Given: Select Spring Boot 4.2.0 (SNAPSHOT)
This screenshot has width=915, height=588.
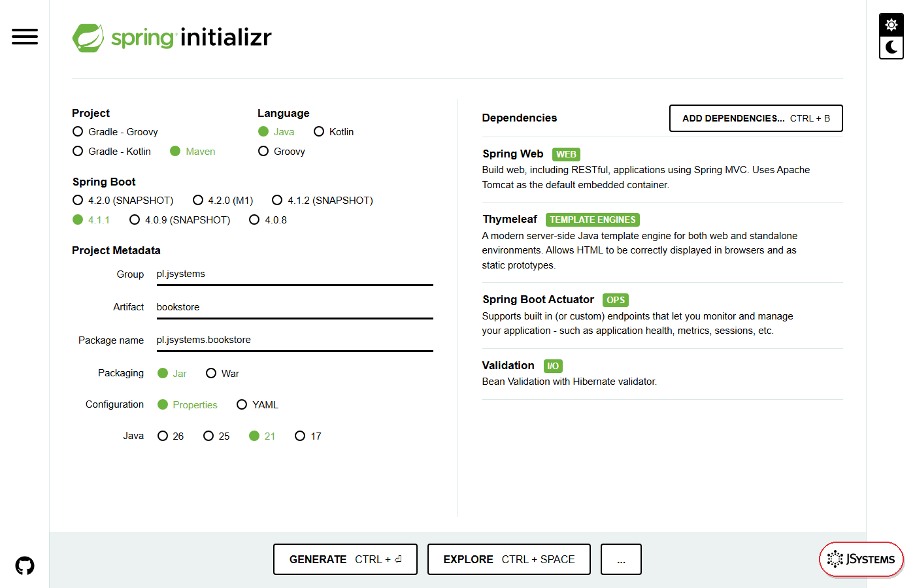Looking at the screenshot, I should click(x=123, y=201).
